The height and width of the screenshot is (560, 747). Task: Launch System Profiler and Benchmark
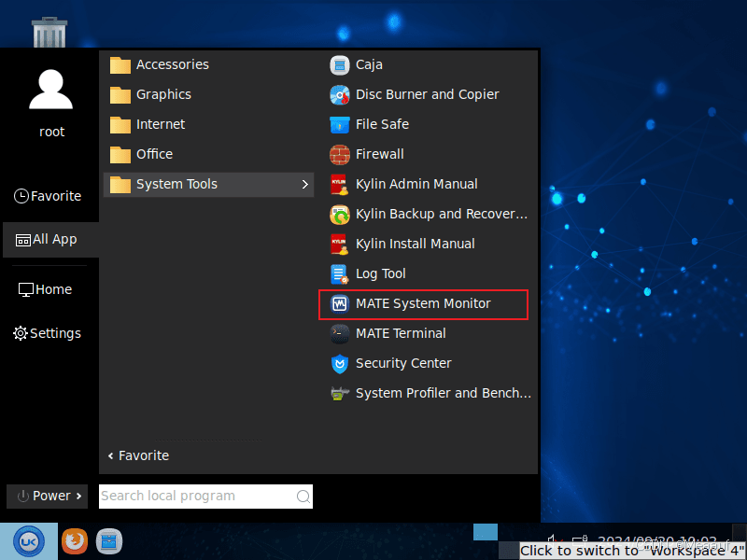pos(429,393)
